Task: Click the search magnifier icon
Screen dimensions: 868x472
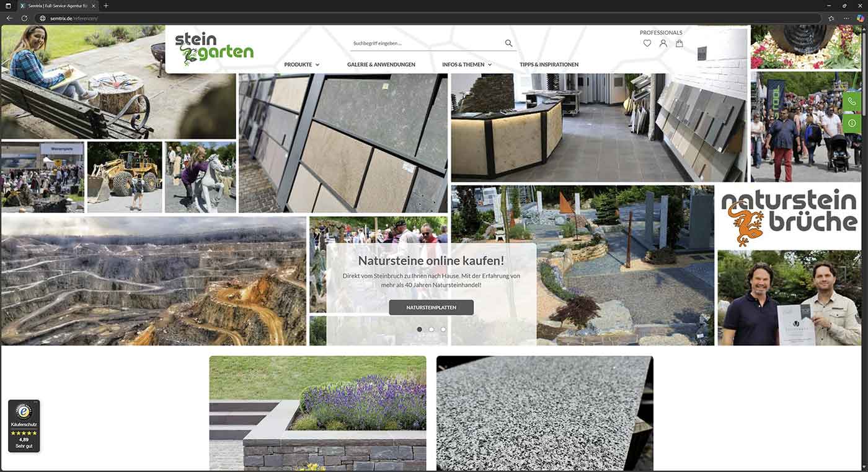Action: (508, 43)
